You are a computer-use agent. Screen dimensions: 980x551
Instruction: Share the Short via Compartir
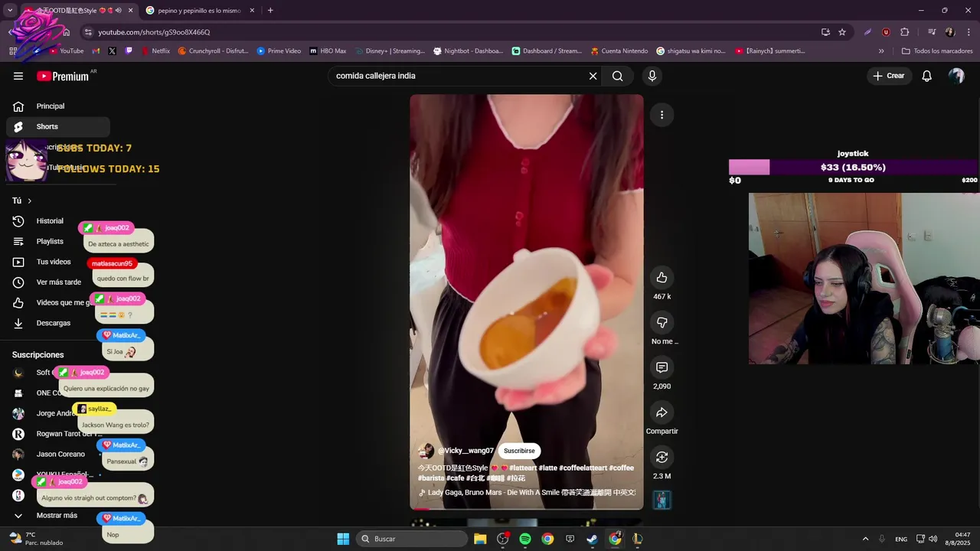(661, 412)
